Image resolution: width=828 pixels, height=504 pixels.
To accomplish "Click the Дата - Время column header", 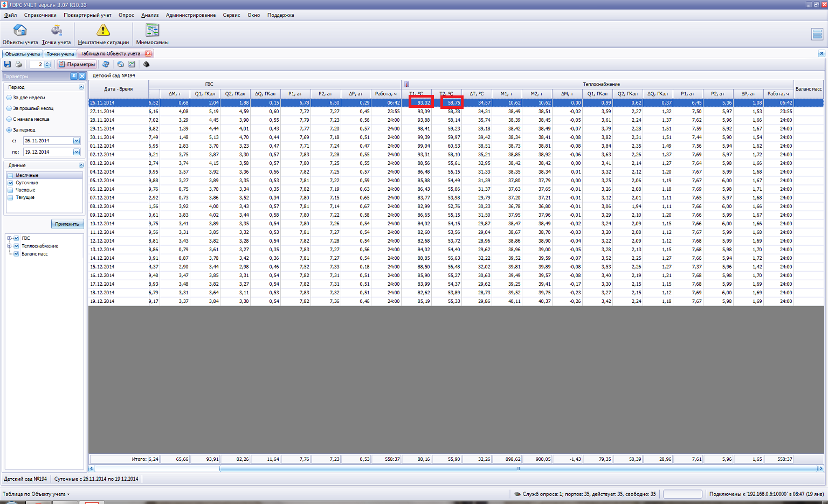I will [119, 89].
